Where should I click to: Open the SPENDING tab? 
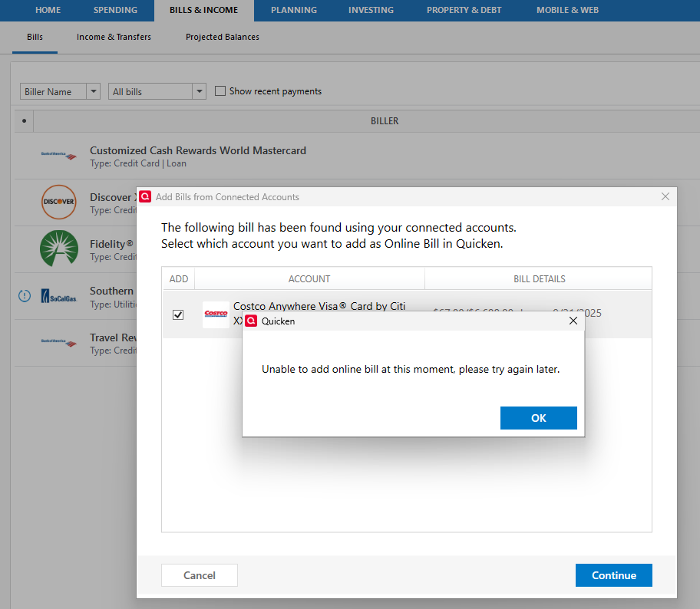click(115, 10)
